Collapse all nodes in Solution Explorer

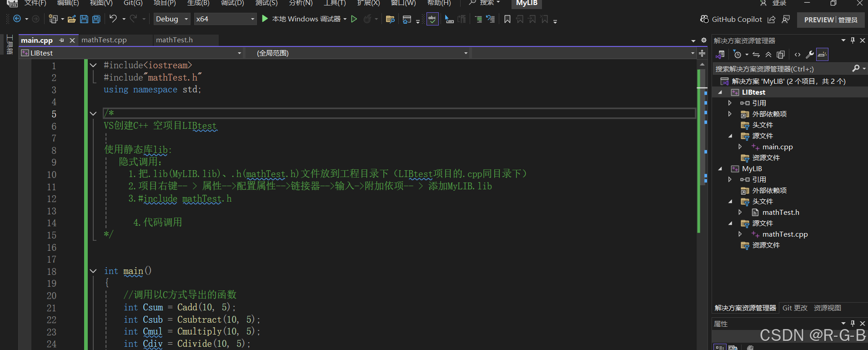(768, 55)
